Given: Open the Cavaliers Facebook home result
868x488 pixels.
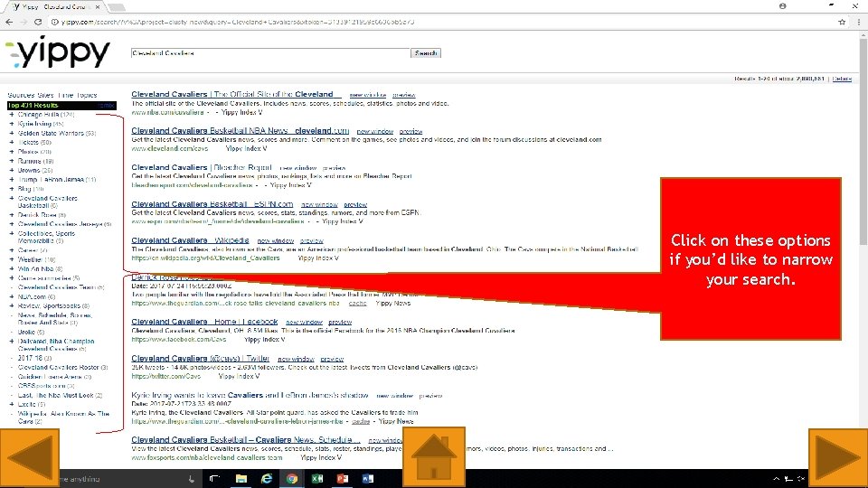Looking at the screenshot, I should click(204, 322).
